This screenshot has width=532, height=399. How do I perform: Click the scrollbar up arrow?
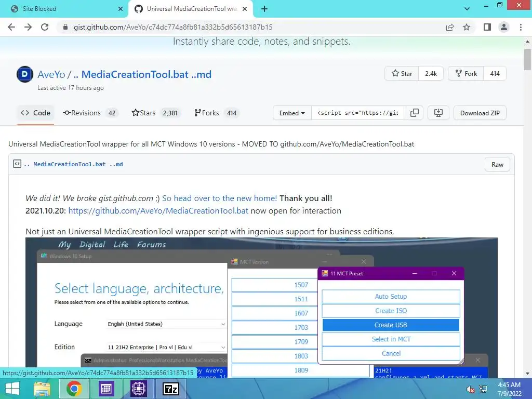[x=527, y=42]
